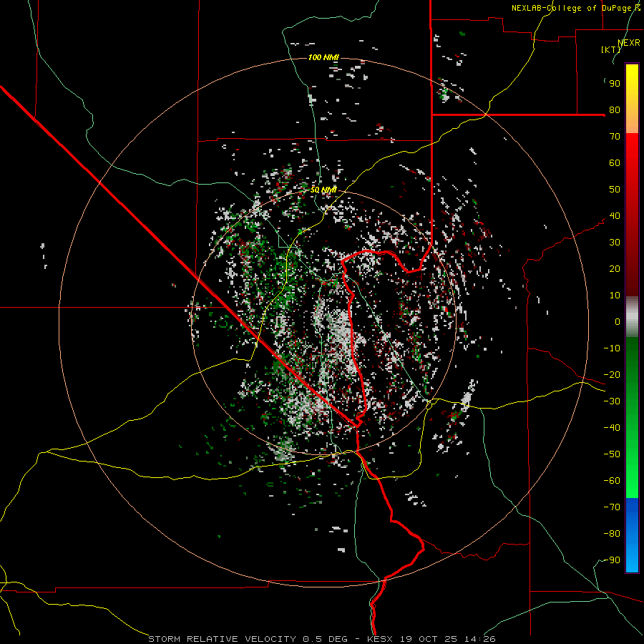Click the 90 knot value on the scale
Image resolution: width=644 pixels, height=644 pixels.
(615, 84)
